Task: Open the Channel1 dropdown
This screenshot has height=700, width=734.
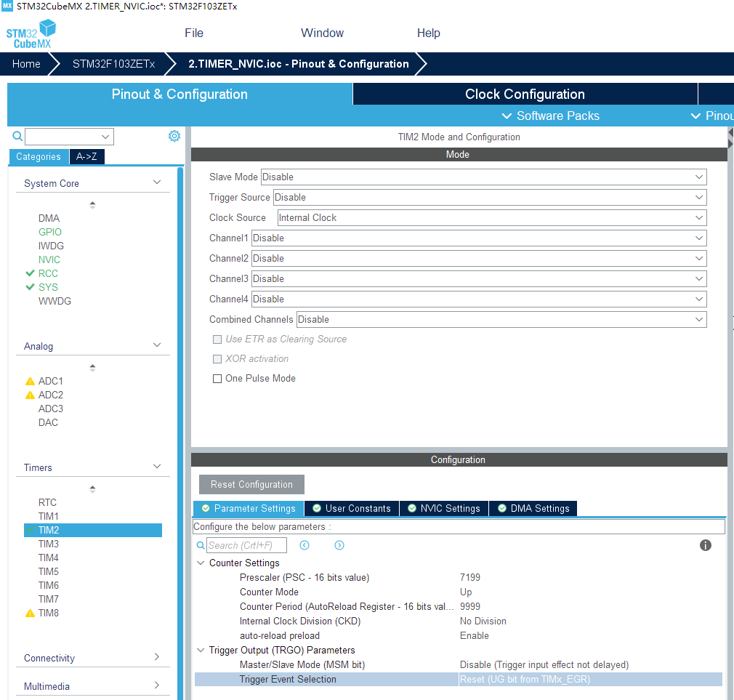Action: tap(479, 238)
